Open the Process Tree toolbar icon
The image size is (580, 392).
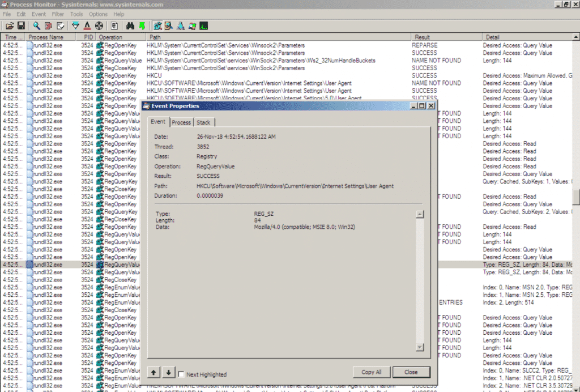coord(114,25)
